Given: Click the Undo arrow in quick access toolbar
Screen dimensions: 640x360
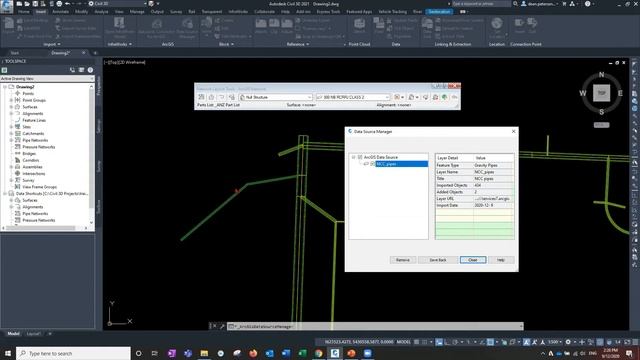Looking at the screenshot, I should pos(68,4).
